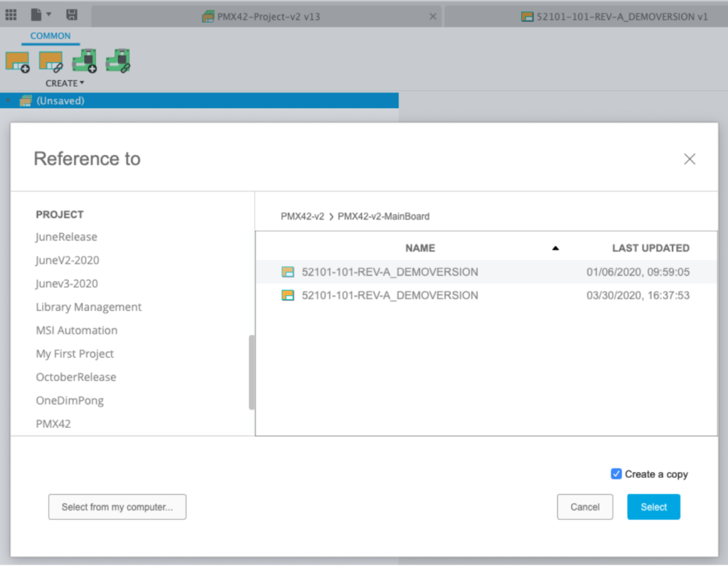
Task: Select the create new board icon with plus
Action: pyautogui.click(x=18, y=60)
